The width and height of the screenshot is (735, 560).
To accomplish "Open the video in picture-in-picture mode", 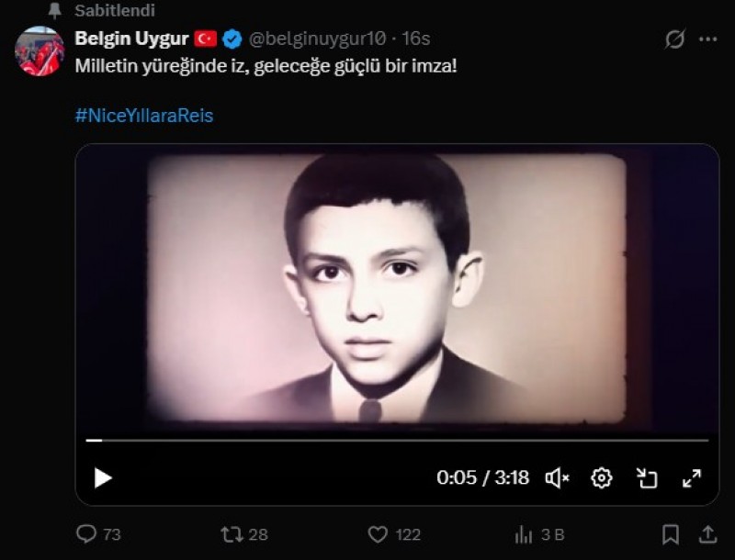I will [x=647, y=477].
